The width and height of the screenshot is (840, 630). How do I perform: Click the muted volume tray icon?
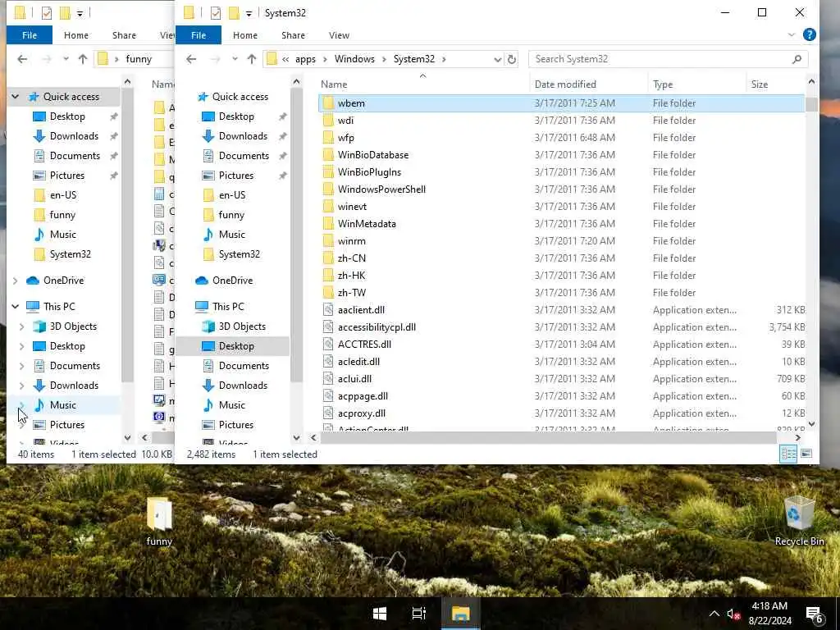point(733,614)
